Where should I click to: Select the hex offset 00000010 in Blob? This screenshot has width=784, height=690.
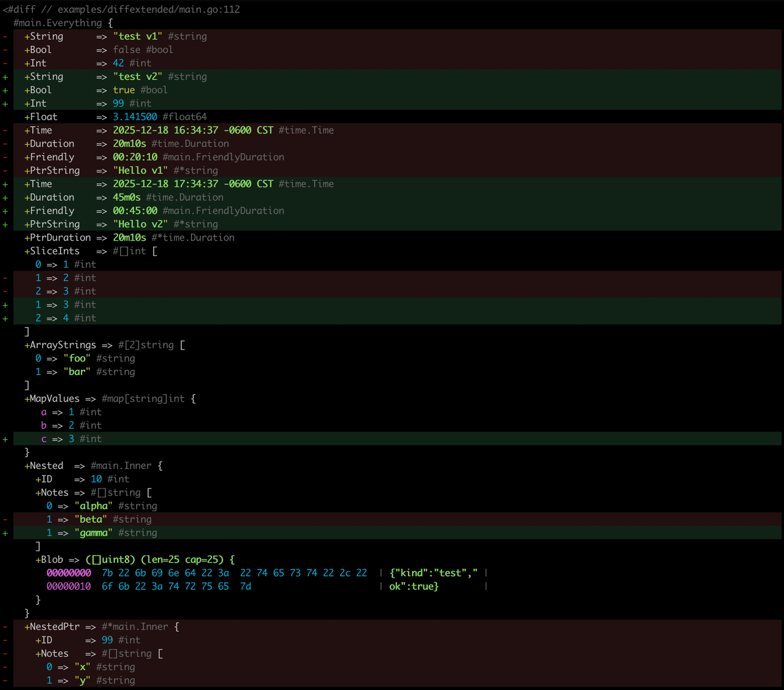69,586
